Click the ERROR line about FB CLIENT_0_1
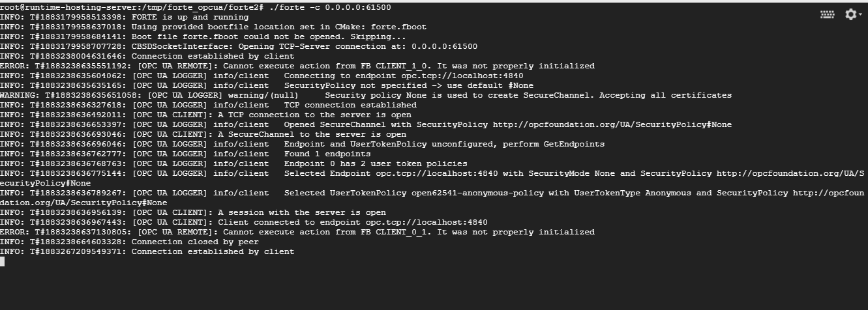The image size is (868, 310). [297, 232]
